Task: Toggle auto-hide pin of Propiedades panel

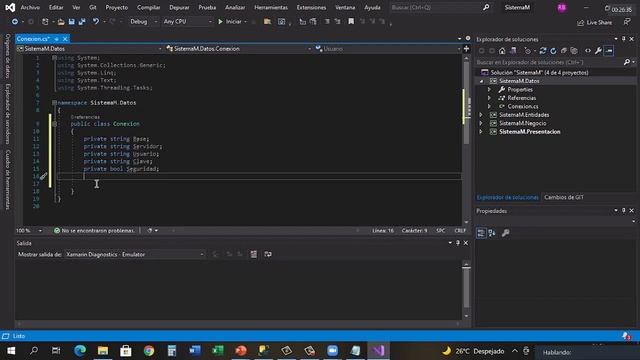Action: [624, 211]
